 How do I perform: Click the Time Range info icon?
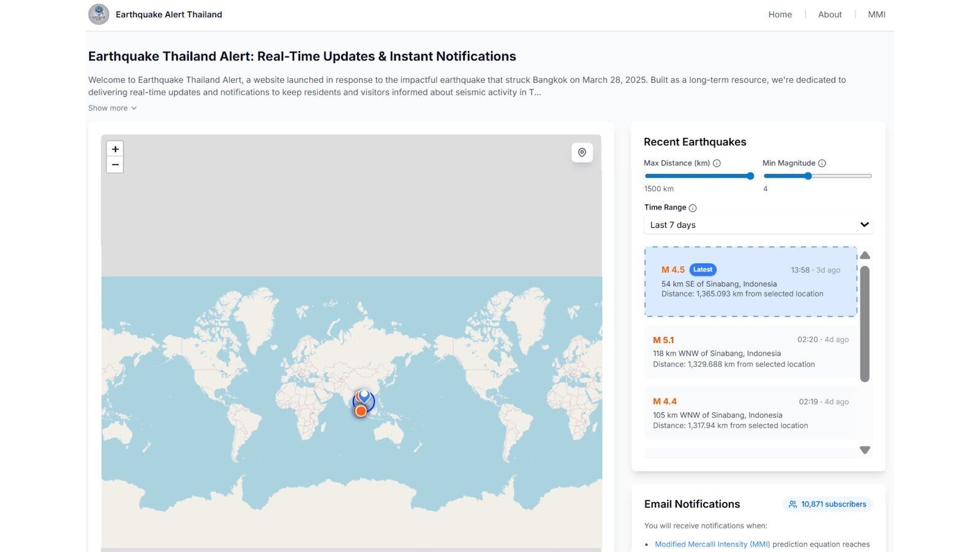pyautogui.click(x=692, y=208)
